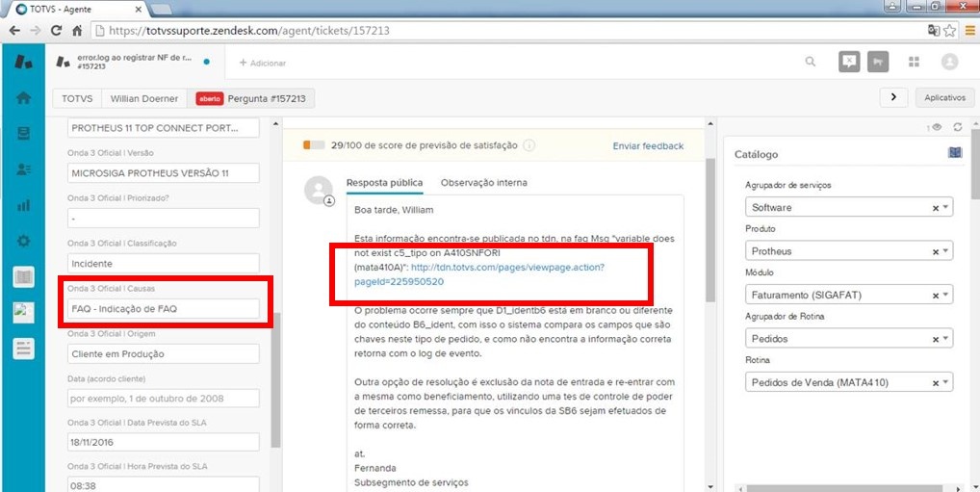Clear the Protheus selection with its x

(x=936, y=251)
